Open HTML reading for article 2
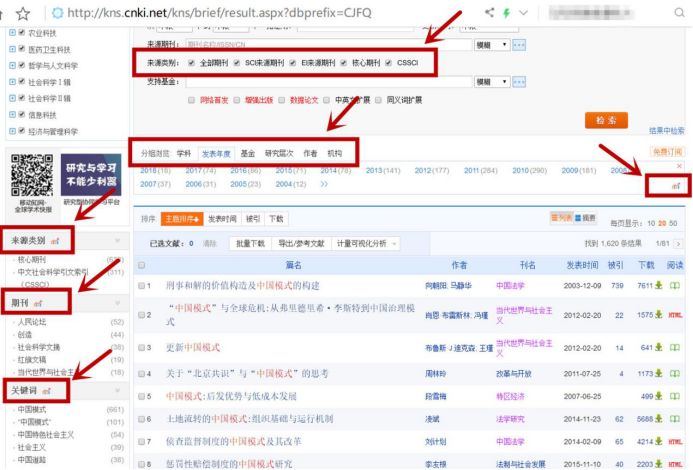Screen dimensions: 693x470 pyautogui.click(x=675, y=315)
